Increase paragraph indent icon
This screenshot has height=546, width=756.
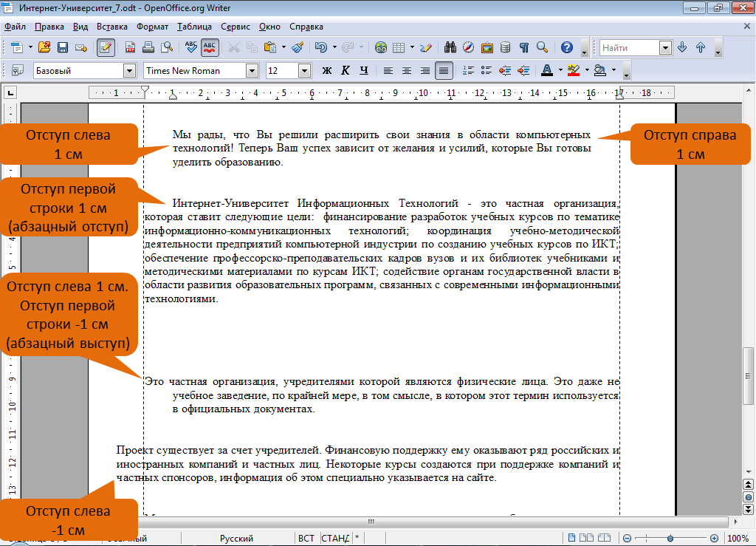tap(523, 70)
